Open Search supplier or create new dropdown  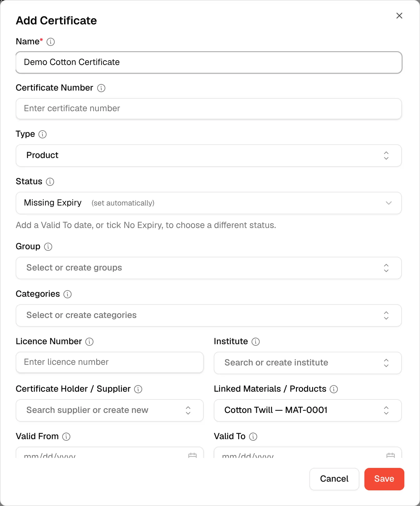tap(110, 410)
